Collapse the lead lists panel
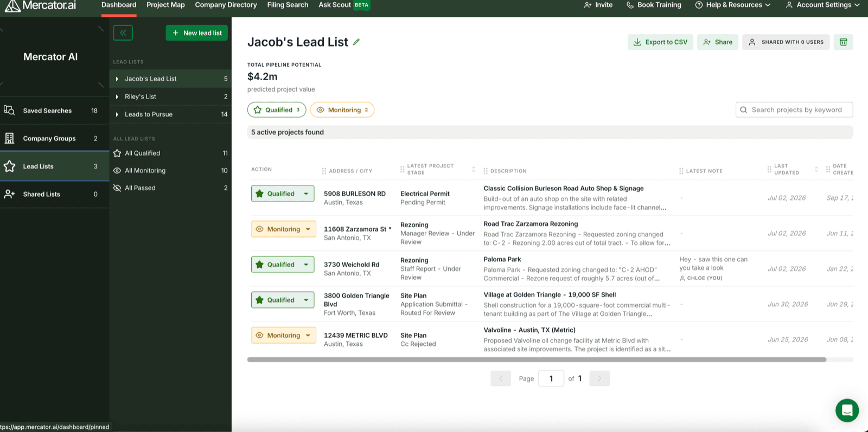Screen dimensions: 868x432 point(123,33)
